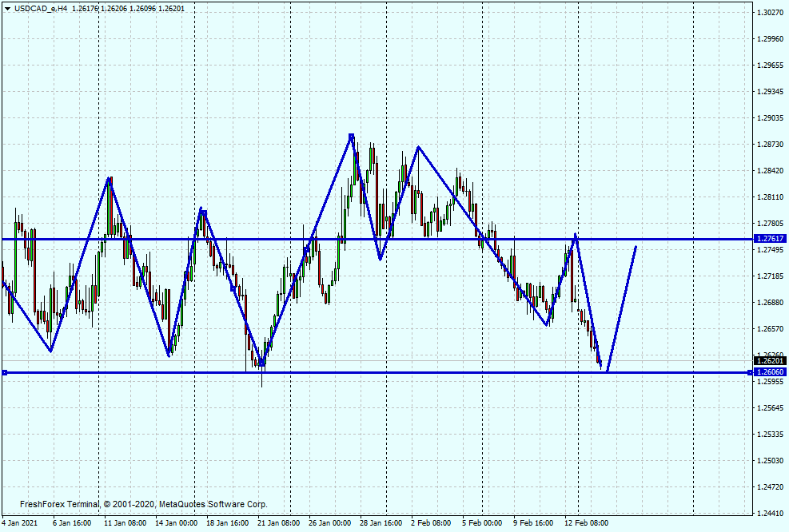Viewport: 789px width, 532px height.
Task: Click the USDCAD_e,H4 chart title
Action: 41,9
